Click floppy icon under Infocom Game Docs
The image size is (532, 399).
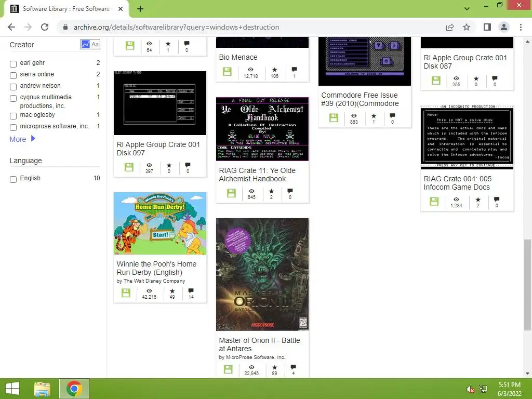[x=434, y=201]
